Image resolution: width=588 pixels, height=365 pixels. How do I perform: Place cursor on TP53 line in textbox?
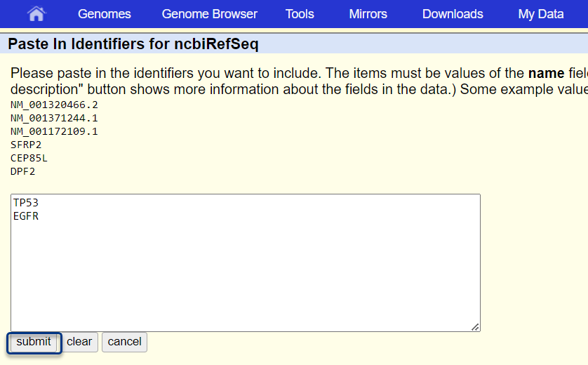coord(26,203)
